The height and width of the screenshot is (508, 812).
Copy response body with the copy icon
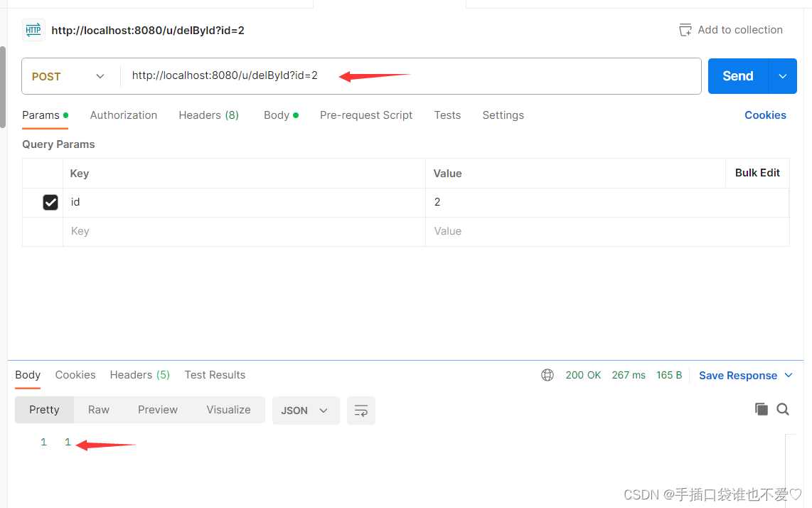(x=762, y=409)
